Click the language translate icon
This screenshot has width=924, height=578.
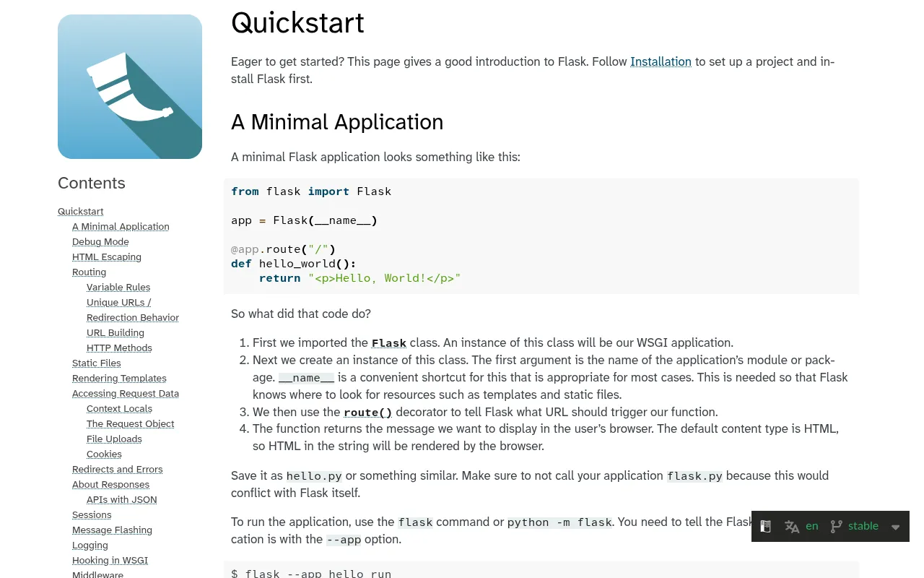tap(792, 527)
